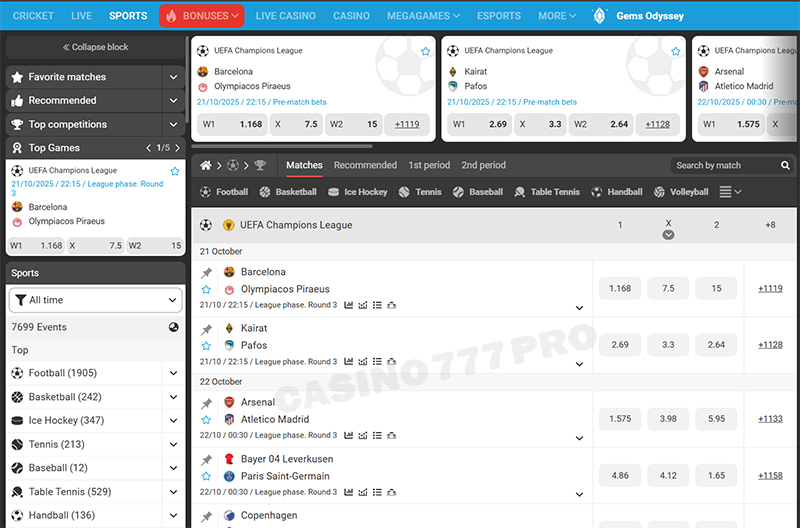The width and height of the screenshot is (800, 528).
Task: Pin the Bayer 04 Leverkusen match
Action: [206, 460]
